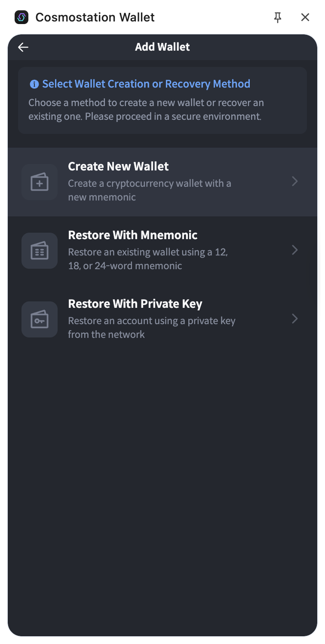Click the "private key from the network" description

coord(151,328)
